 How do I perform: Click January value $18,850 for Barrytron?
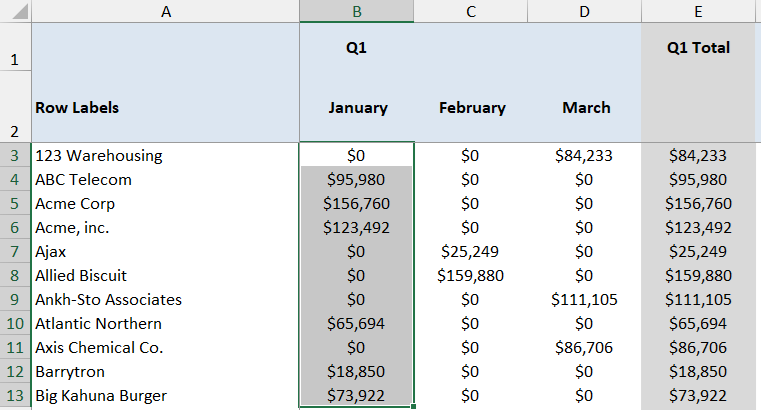tap(357, 372)
